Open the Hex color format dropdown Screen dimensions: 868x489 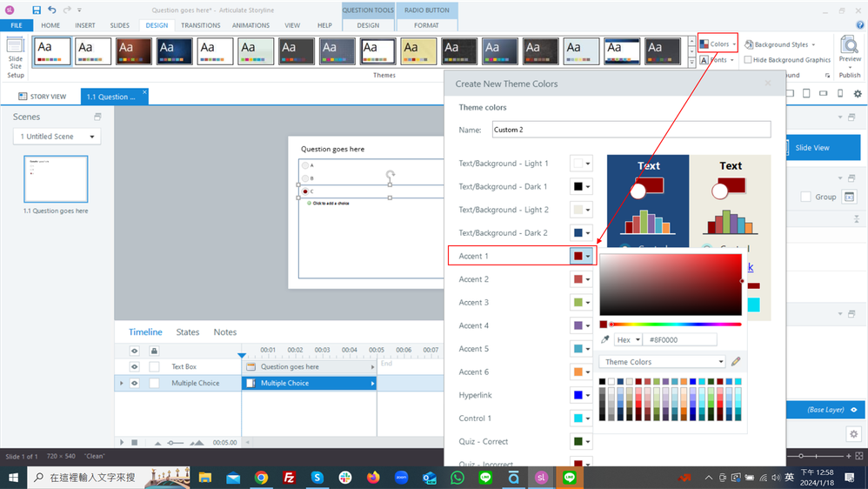[x=627, y=340]
